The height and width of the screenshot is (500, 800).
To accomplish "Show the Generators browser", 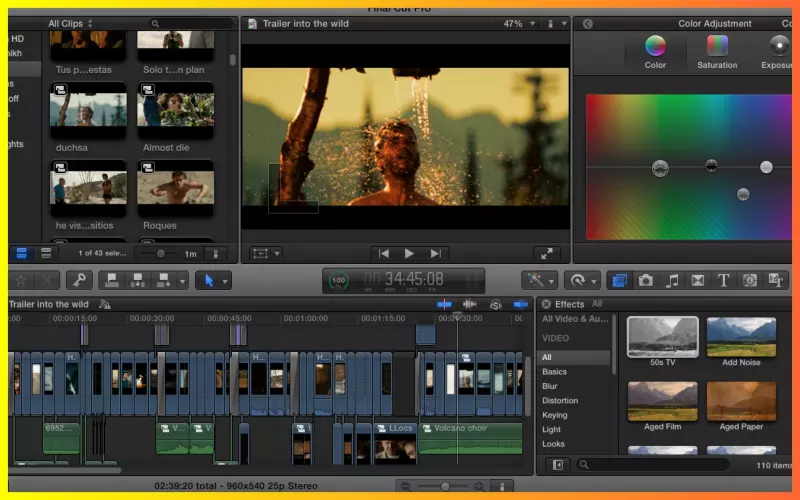I will click(749, 280).
